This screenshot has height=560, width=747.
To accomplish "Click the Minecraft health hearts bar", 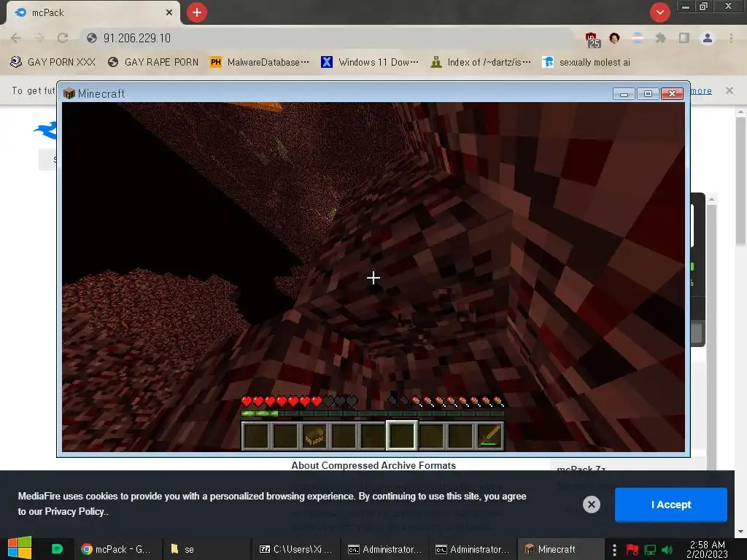I will click(299, 402).
